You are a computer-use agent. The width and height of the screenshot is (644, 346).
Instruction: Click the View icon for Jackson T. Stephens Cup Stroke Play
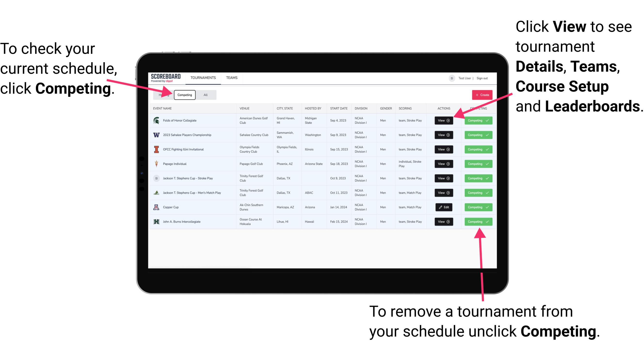coord(443,178)
